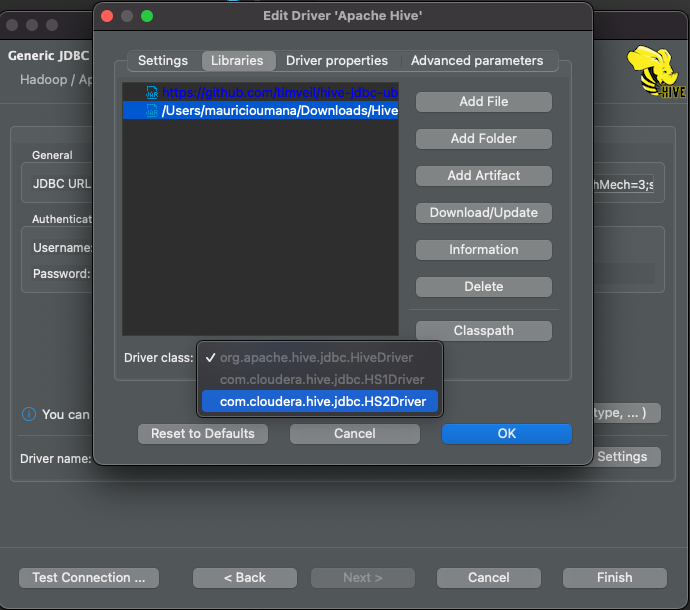
Task: Open driver Settings button in background window
Action: (627, 457)
